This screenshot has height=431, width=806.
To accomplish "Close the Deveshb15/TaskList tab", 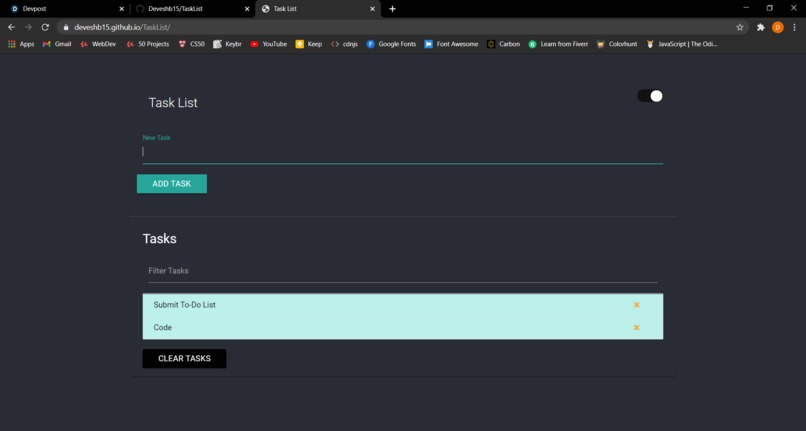I will [247, 9].
